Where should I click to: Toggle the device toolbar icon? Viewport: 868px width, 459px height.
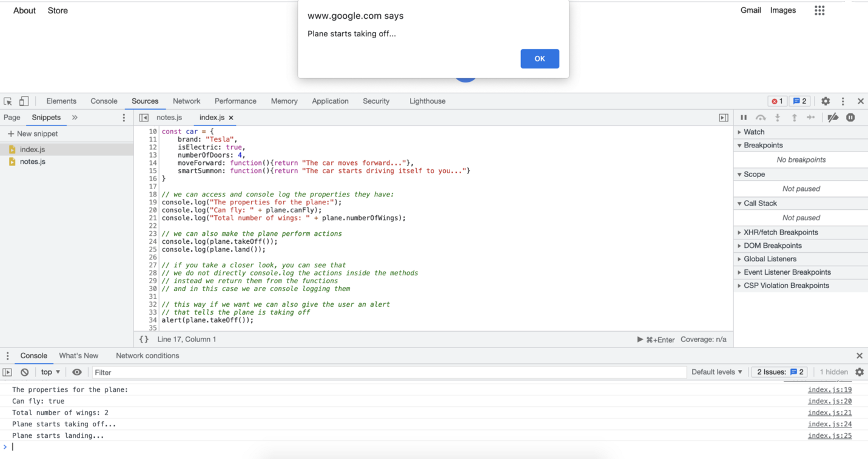click(24, 101)
